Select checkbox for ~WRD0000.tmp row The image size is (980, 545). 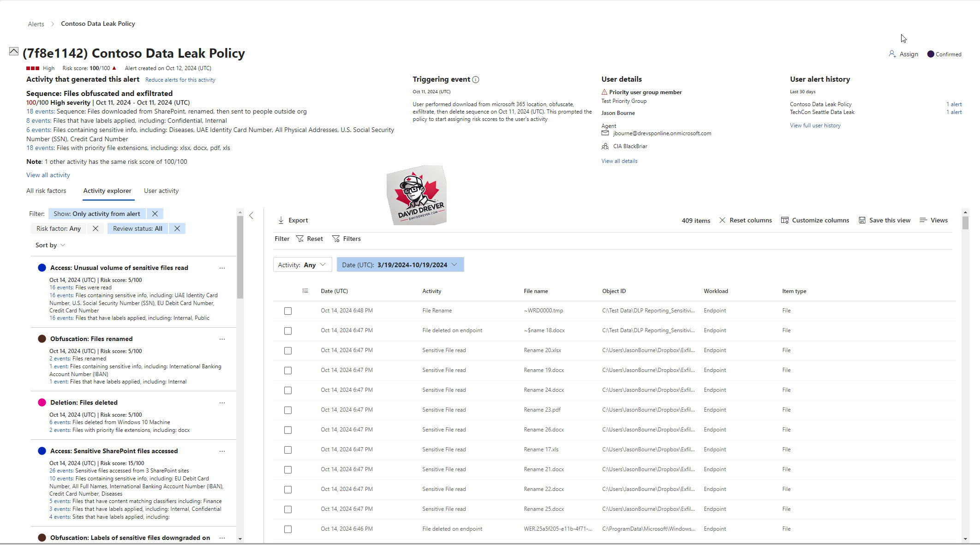288,311
